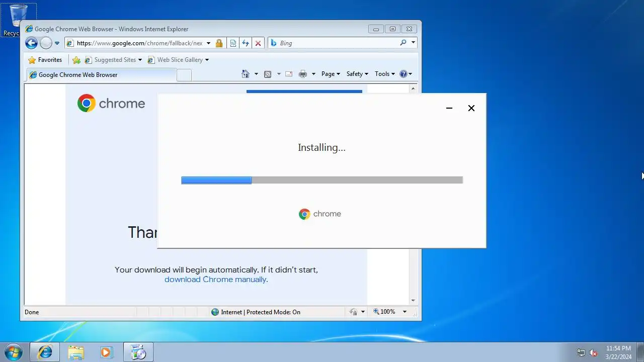644x362 pixels.
Task: Click the Print icon
Action: 303,74
